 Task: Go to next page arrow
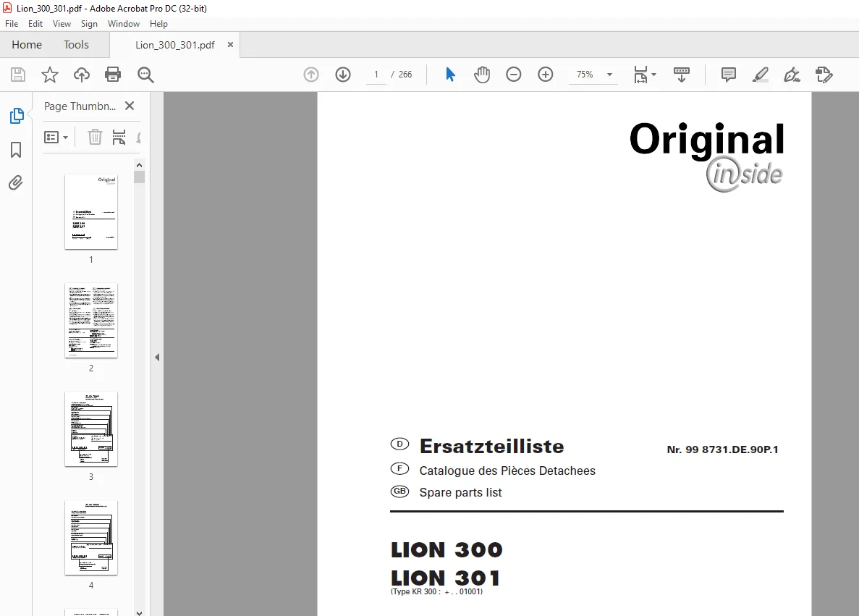[343, 75]
